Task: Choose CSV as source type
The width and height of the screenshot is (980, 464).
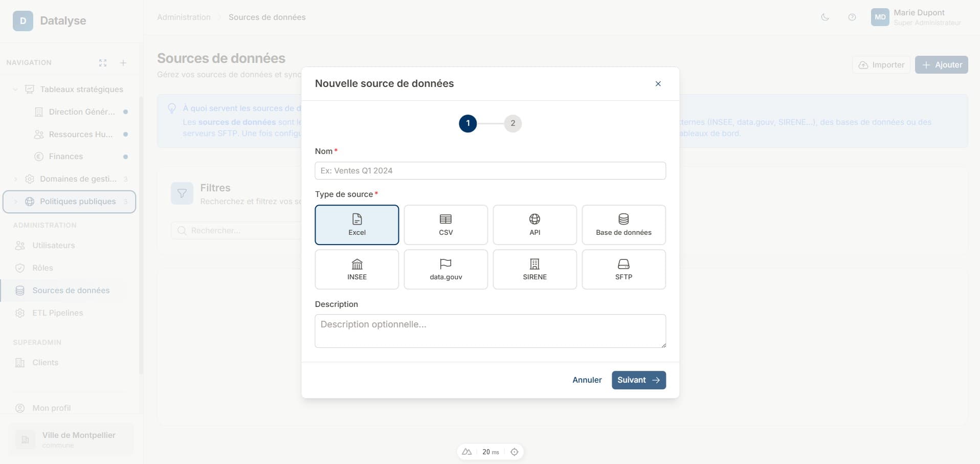Action: click(446, 225)
